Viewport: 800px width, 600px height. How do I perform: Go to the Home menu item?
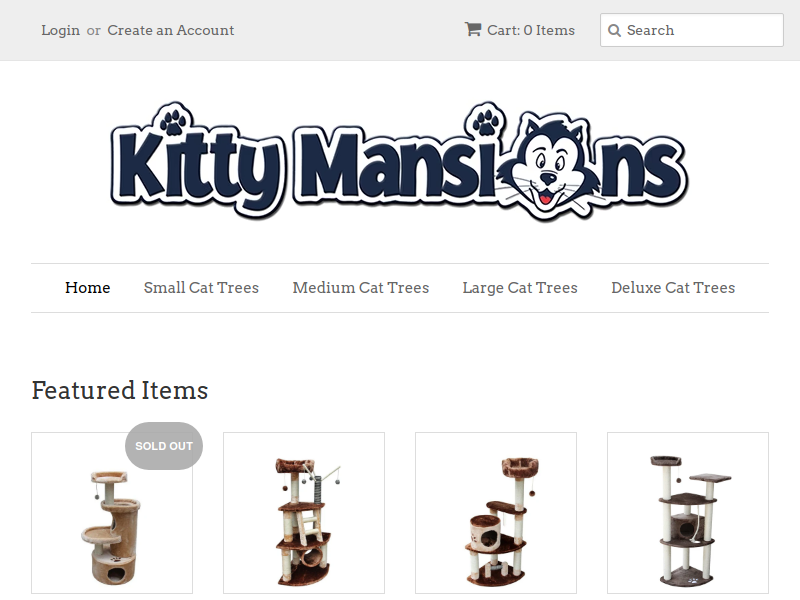click(88, 288)
